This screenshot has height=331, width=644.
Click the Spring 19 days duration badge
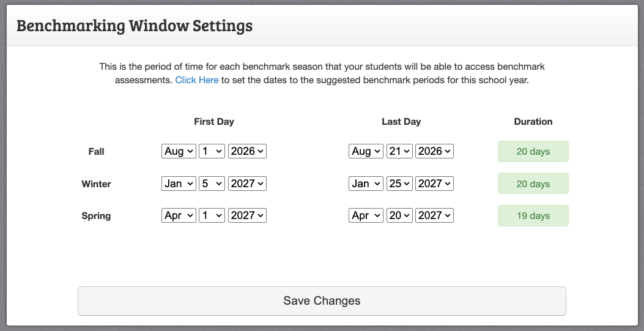click(533, 215)
